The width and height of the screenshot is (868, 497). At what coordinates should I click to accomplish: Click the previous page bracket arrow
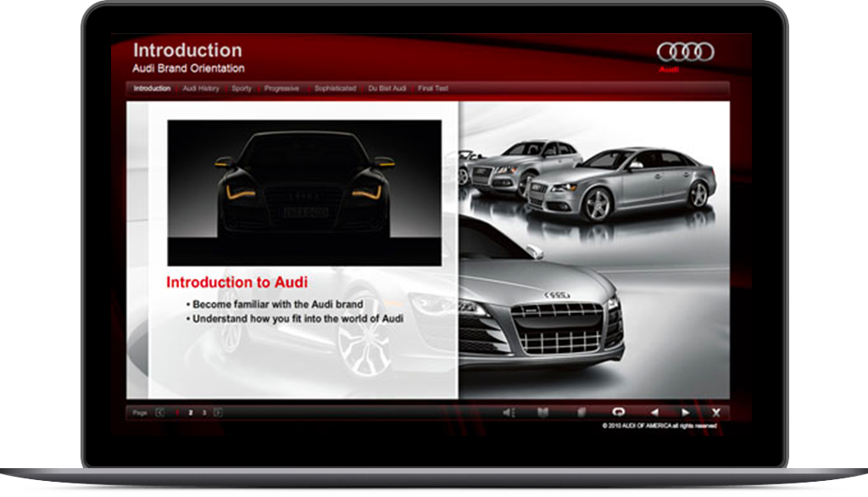[x=161, y=413]
